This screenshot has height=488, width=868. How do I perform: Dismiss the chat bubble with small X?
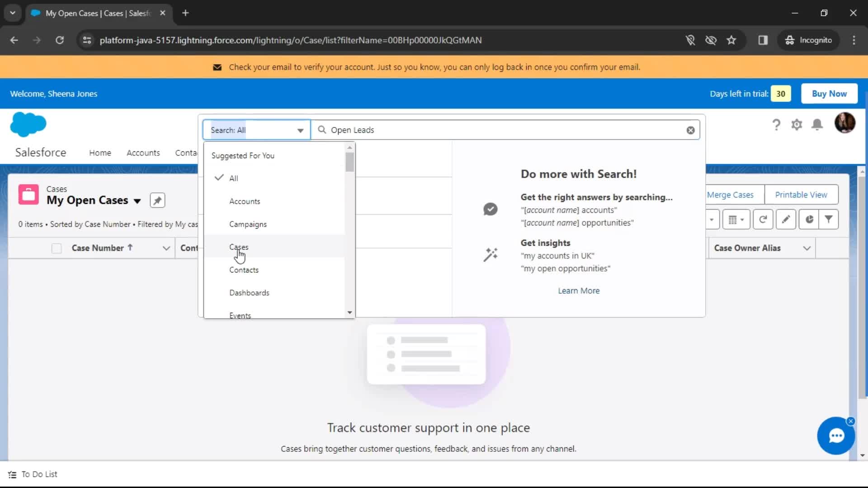point(851,421)
